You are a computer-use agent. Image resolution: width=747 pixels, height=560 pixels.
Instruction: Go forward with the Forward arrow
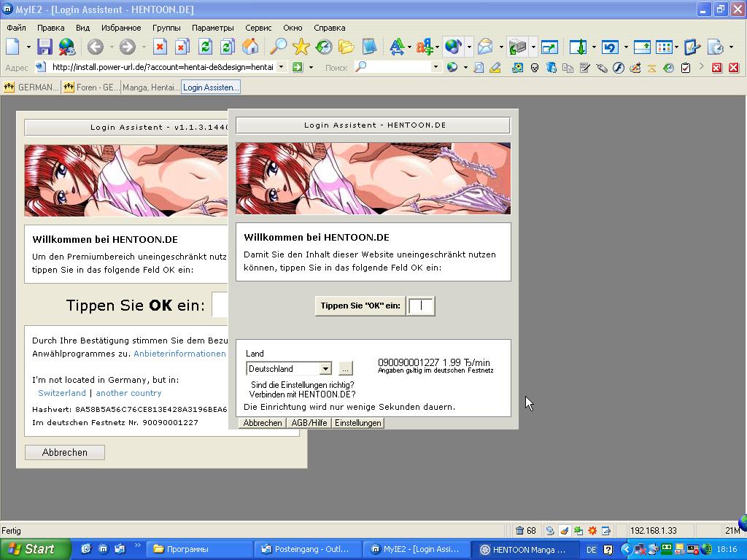(x=127, y=47)
